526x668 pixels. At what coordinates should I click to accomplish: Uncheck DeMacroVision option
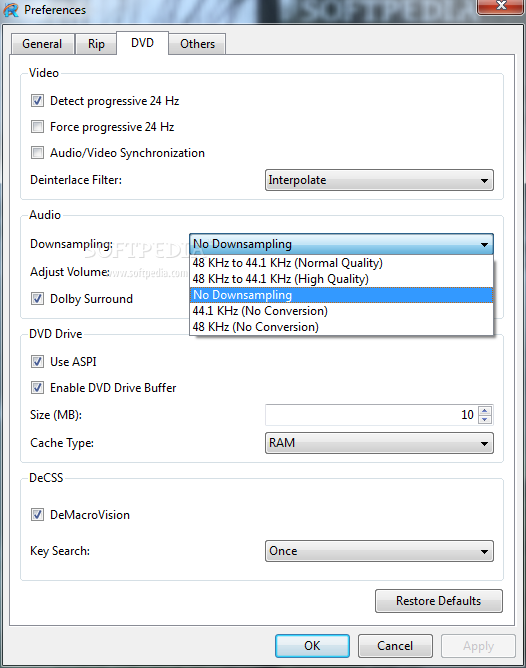click(37, 515)
